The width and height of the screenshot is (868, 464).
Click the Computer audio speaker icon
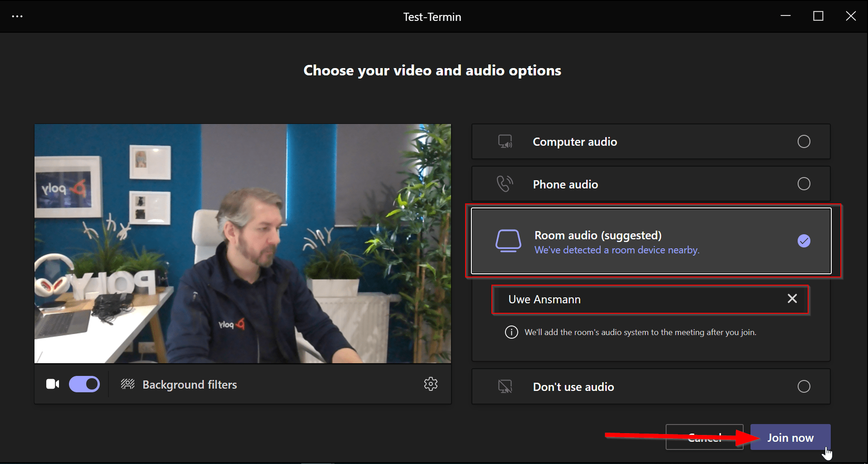coord(505,142)
